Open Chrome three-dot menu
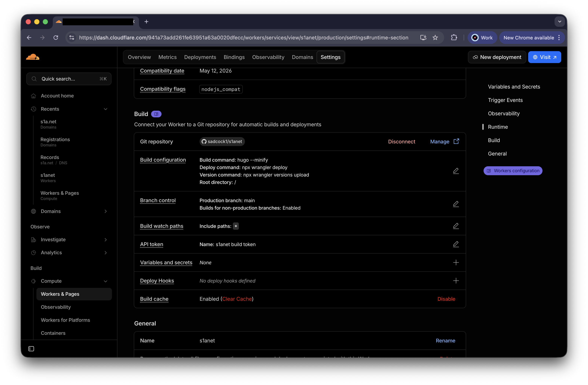Screen dimensions: 588x385 [559, 38]
